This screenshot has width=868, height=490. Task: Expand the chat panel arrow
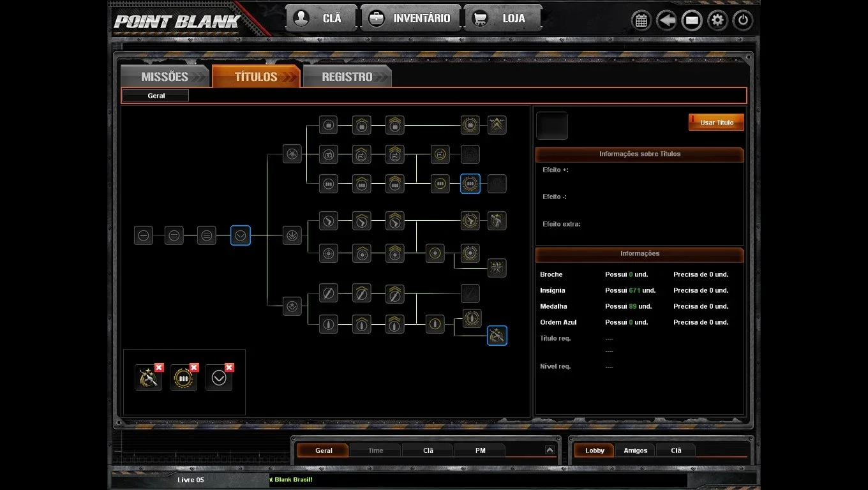coord(550,450)
